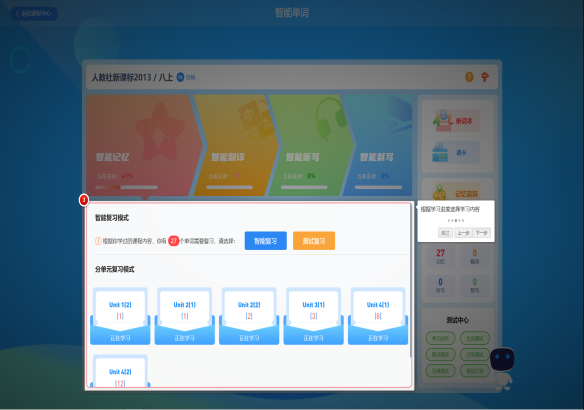This screenshot has height=410, width=584.
Task: Click the 智能听写 progress bar
Action: click(x=304, y=187)
